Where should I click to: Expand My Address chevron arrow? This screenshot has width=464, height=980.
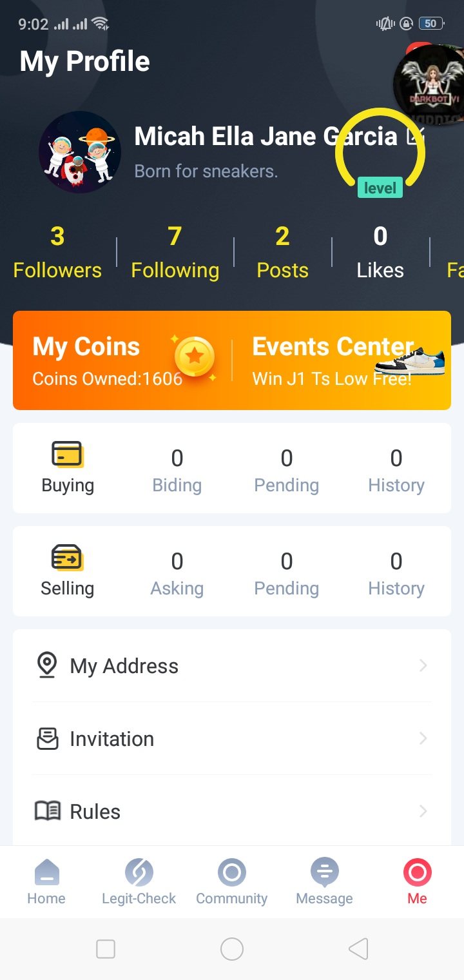click(423, 665)
